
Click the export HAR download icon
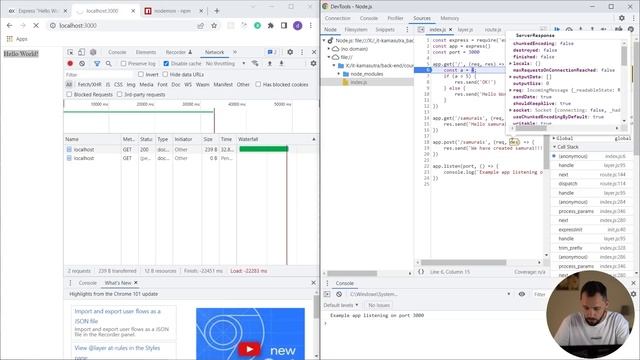(281, 64)
